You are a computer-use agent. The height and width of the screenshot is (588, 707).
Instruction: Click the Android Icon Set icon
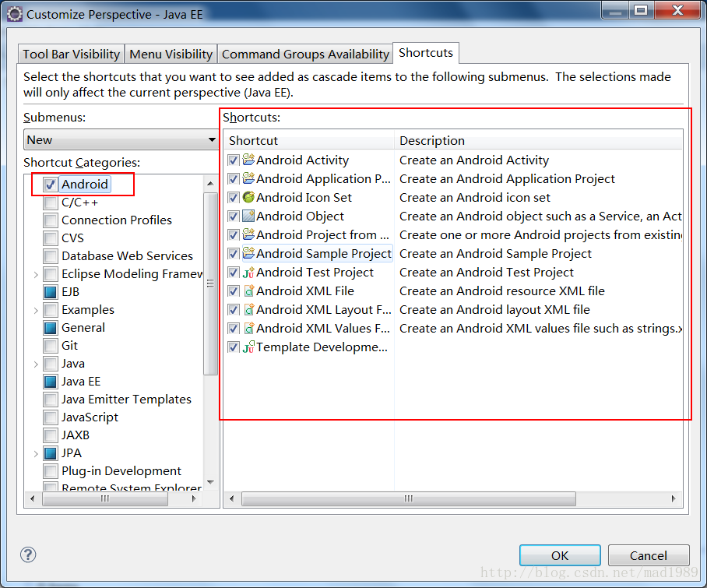pos(248,197)
